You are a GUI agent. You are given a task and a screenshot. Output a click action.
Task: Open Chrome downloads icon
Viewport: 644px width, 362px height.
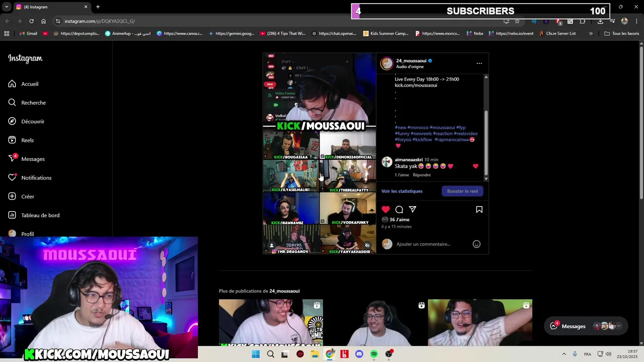[x=600, y=21]
